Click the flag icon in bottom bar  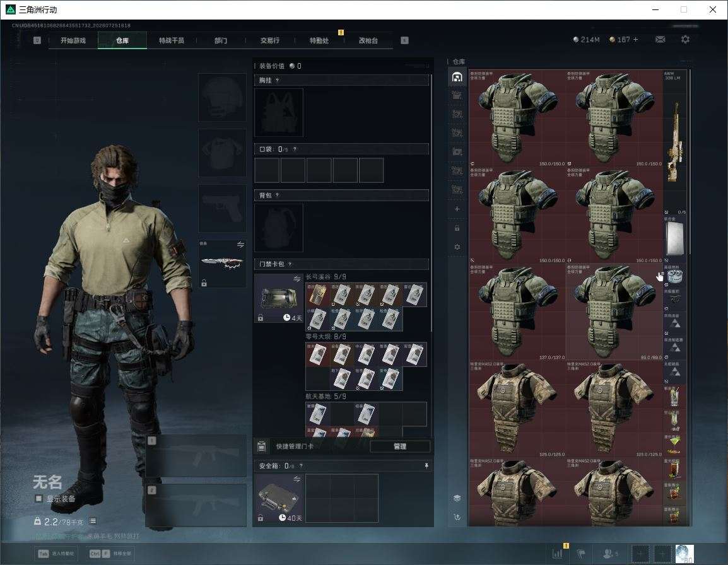pyautogui.click(x=581, y=554)
